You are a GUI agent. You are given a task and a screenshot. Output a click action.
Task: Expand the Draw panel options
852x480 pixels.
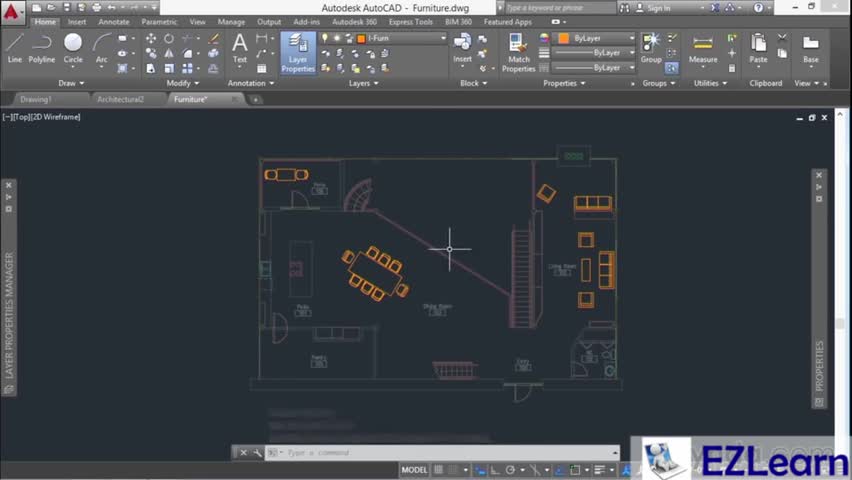click(71, 83)
